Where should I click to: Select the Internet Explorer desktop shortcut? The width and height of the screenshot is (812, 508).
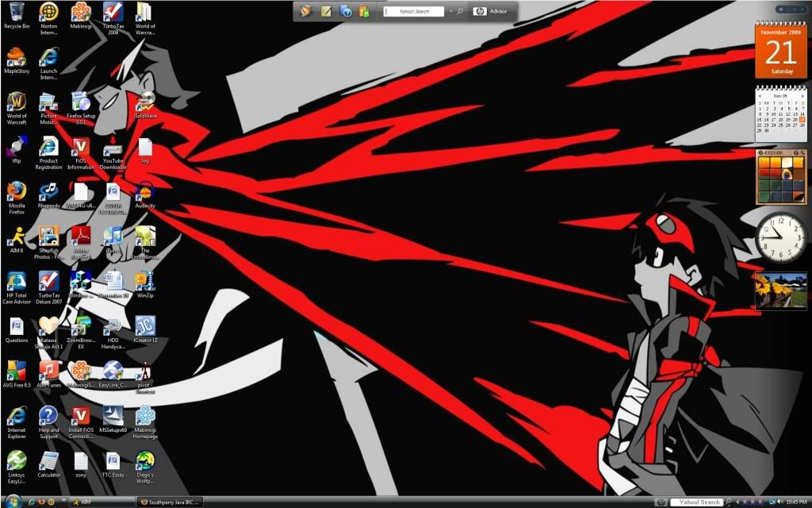click(17, 422)
